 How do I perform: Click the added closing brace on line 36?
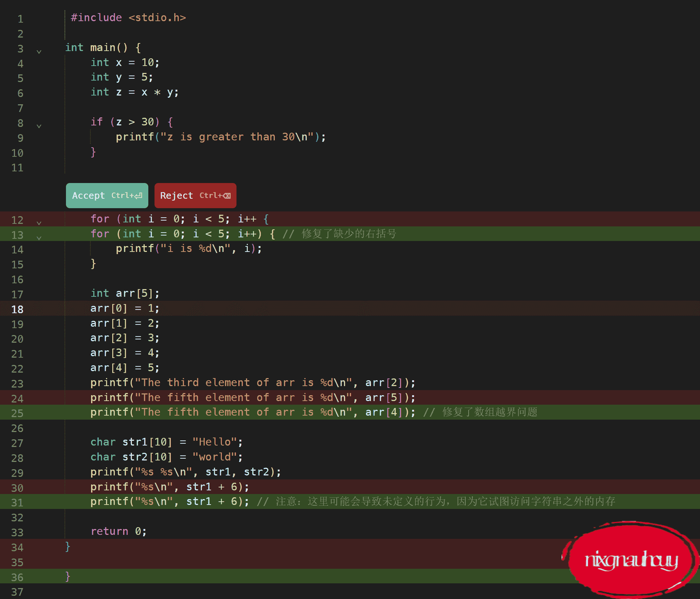point(67,576)
